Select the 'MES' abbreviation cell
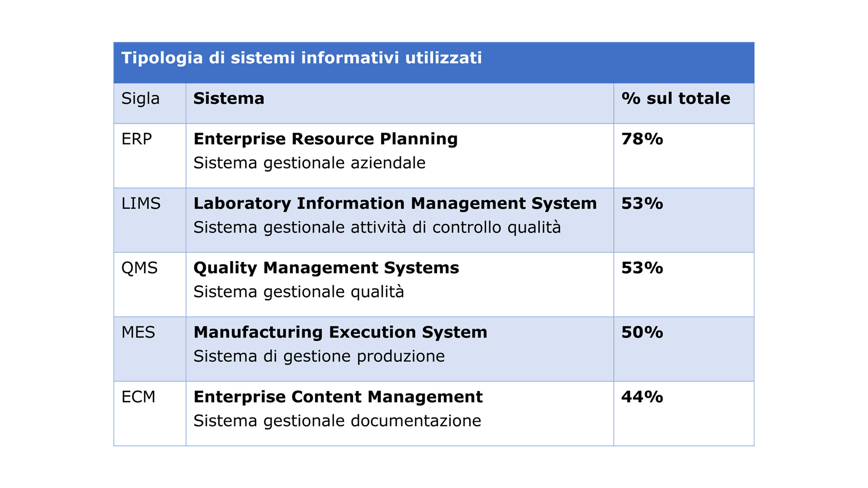The height and width of the screenshot is (488, 868). (138, 333)
